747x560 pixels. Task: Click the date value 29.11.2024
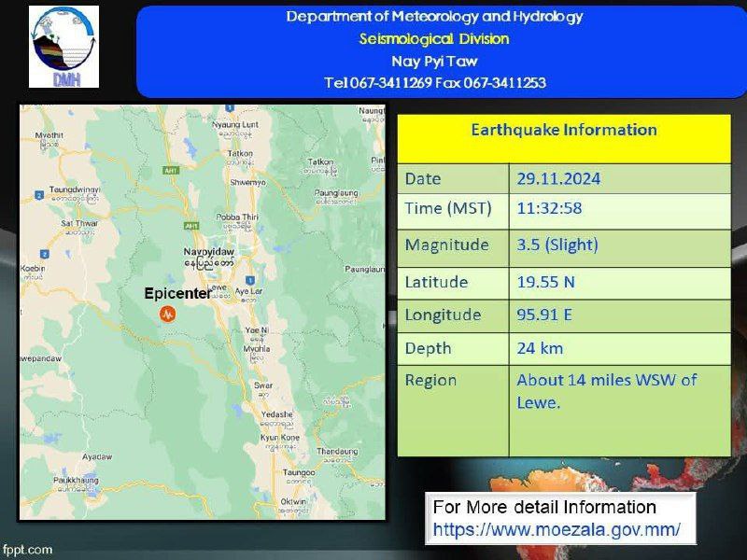(558, 178)
